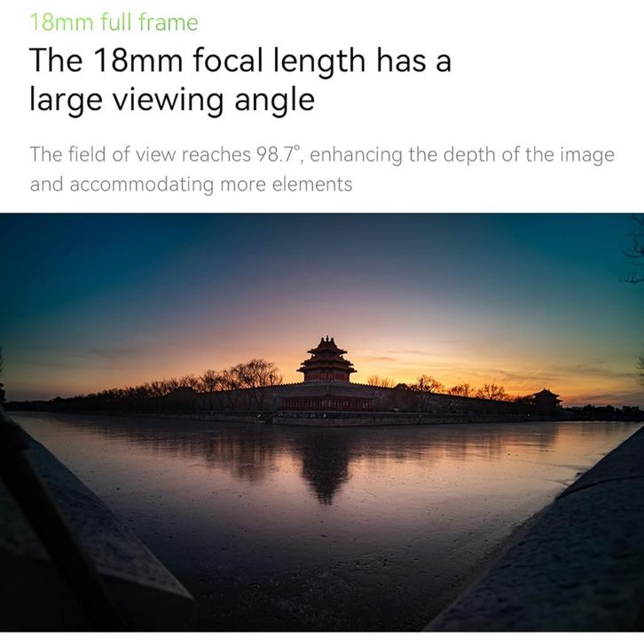Open the sunset palace landscape photo
644x644 pixels.
pos(322,422)
